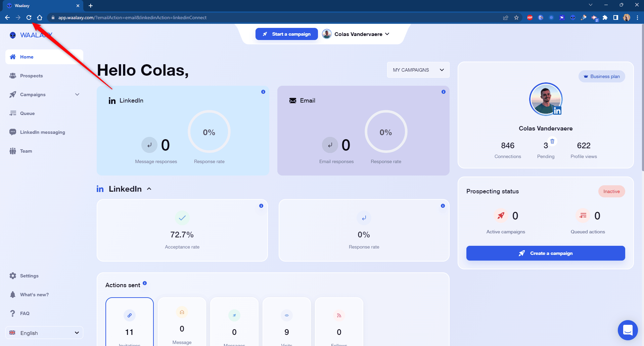Open the MY CAMPAIGNS dropdown
The image size is (644, 346).
(x=418, y=70)
